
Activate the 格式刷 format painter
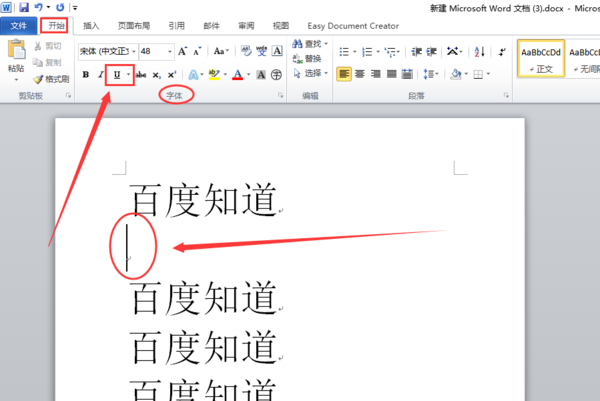point(51,79)
